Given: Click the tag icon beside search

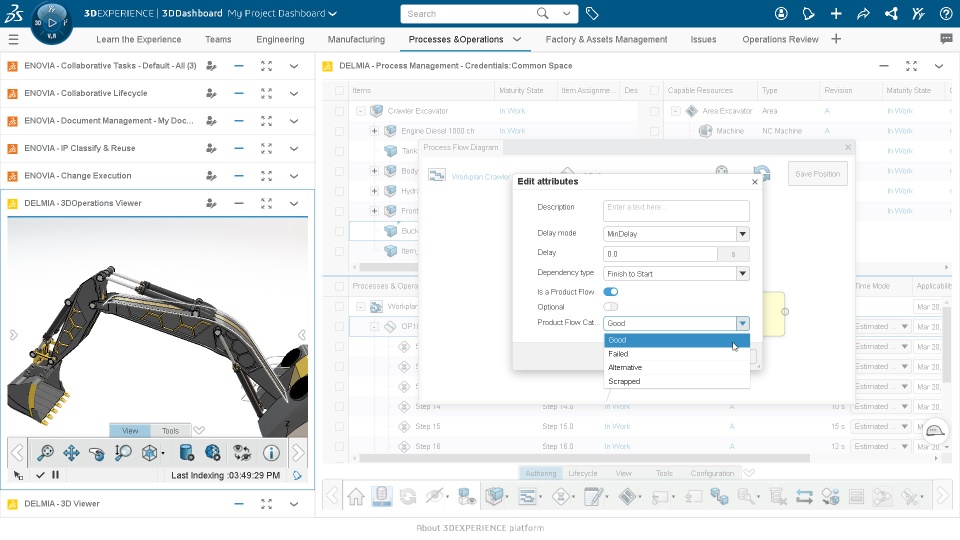Looking at the screenshot, I should (x=592, y=13).
